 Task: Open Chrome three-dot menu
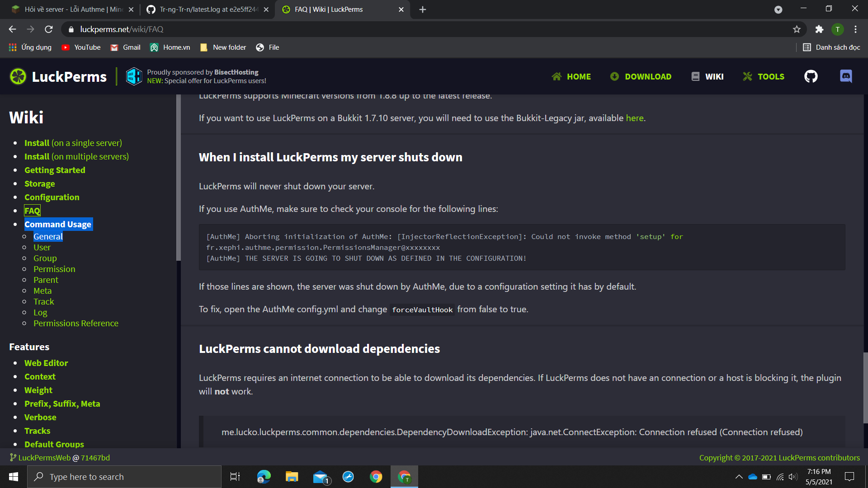click(855, 29)
